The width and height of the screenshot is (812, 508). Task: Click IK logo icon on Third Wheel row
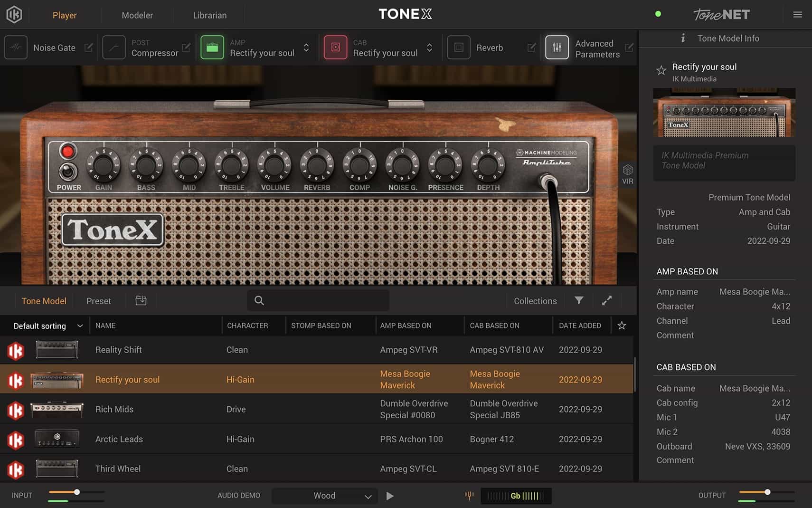[15, 470]
